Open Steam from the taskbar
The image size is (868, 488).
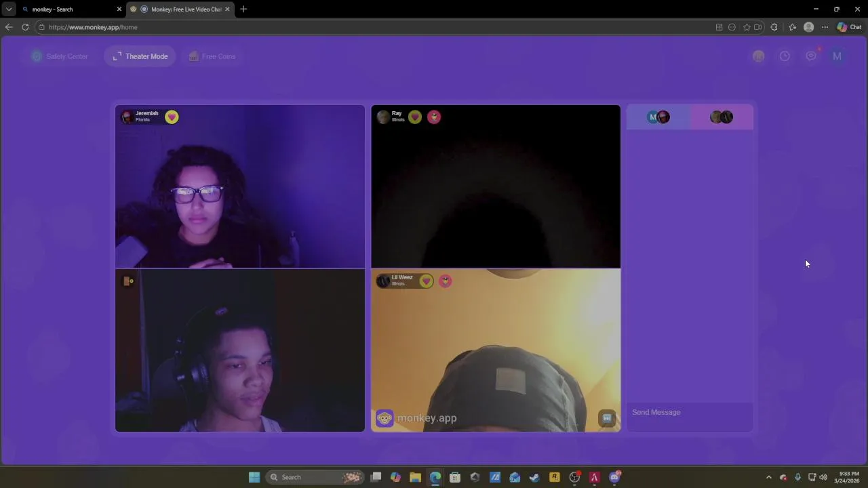(x=534, y=477)
